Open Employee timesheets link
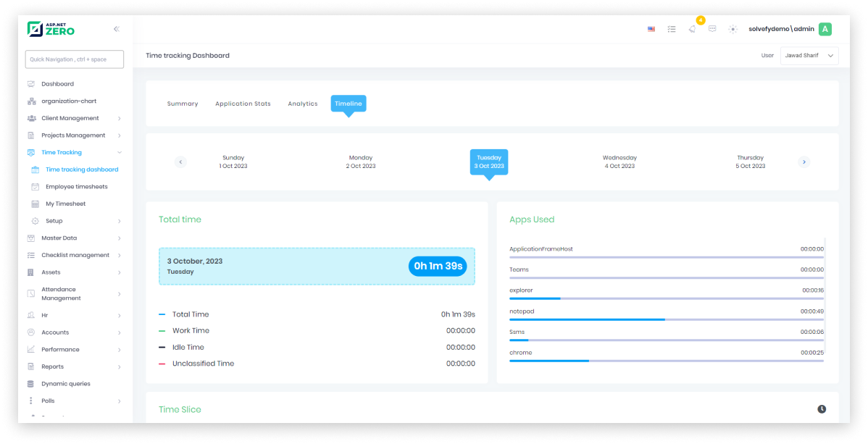 (x=76, y=187)
